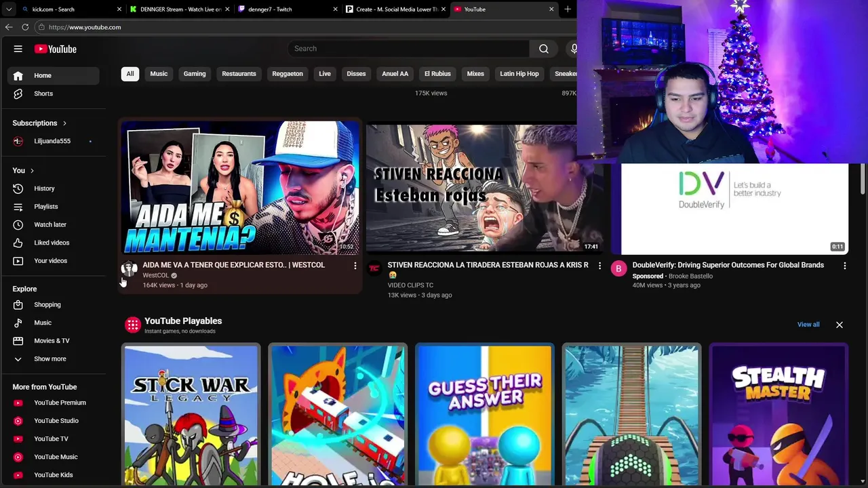Click browser reload button

tap(25, 27)
